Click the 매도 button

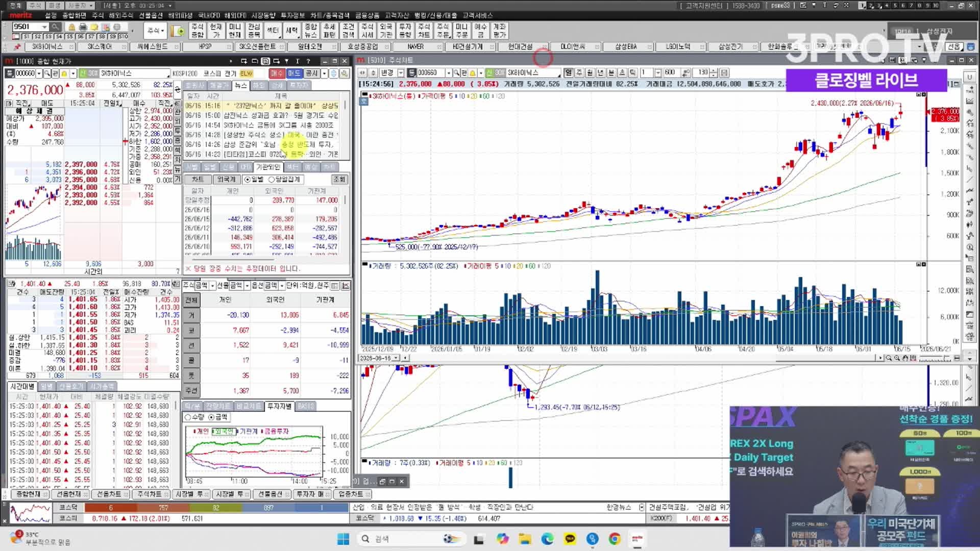click(x=294, y=73)
